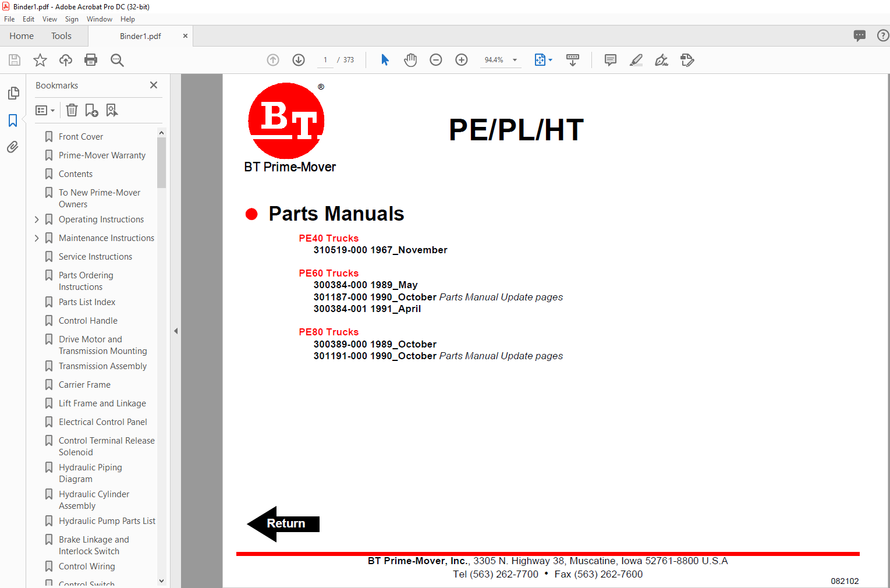
Task: Open the Contents bookmark
Action: pyautogui.click(x=76, y=174)
